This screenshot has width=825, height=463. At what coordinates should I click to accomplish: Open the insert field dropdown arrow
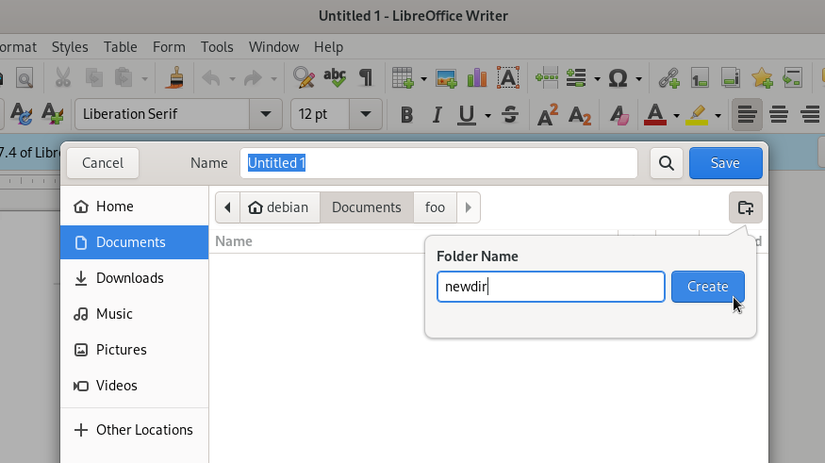pos(597,79)
